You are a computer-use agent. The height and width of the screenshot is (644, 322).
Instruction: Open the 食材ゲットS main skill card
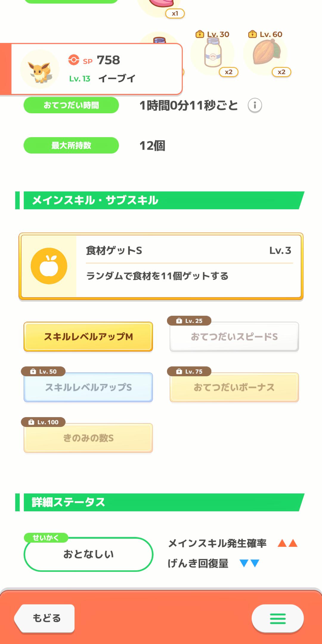point(161,266)
